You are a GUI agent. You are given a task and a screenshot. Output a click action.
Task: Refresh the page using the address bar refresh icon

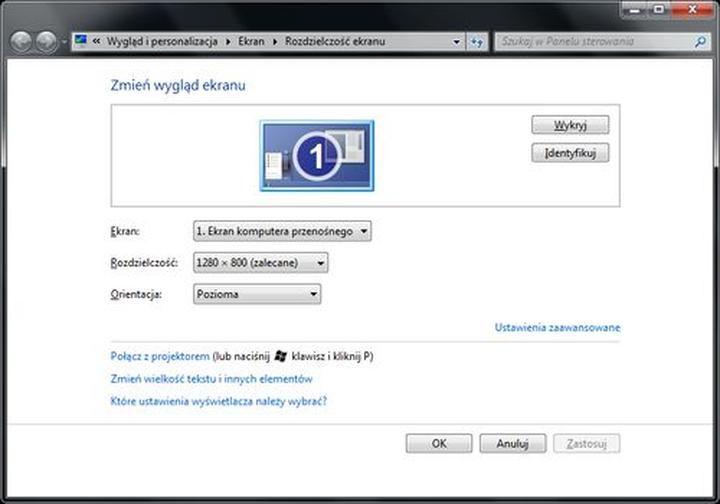[x=477, y=42]
